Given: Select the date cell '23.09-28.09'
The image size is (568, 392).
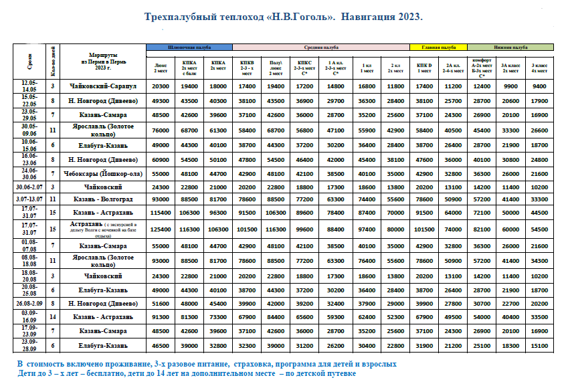Looking at the screenshot, I should [x=29, y=346].
